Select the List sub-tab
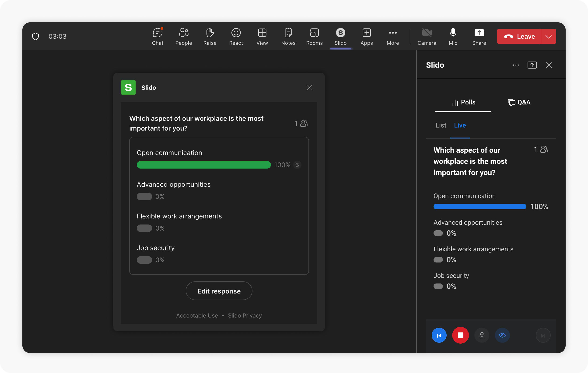The height and width of the screenshot is (373, 588). tap(441, 125)
